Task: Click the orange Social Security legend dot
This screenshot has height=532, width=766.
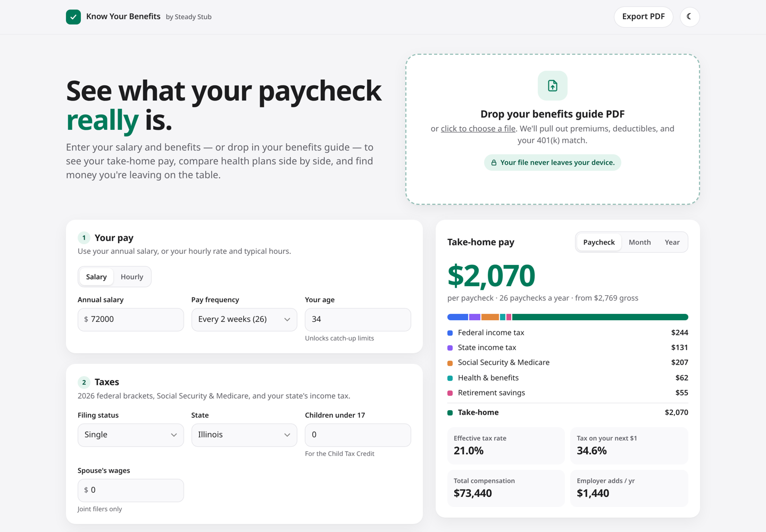Action: (450, 363)
